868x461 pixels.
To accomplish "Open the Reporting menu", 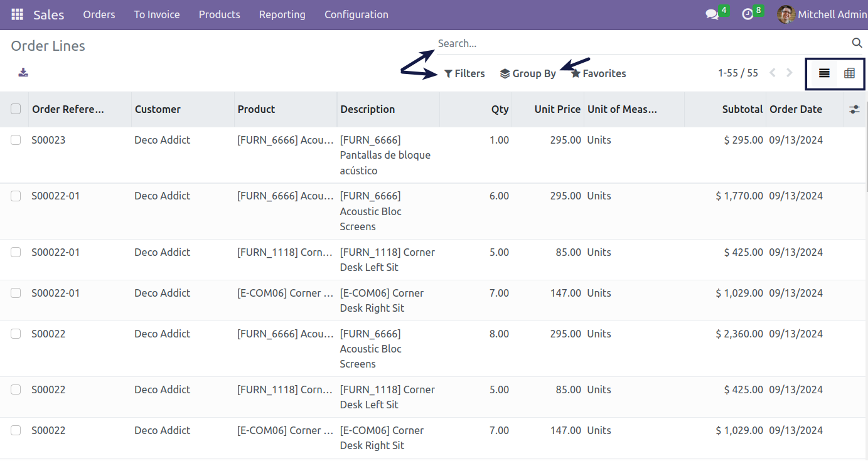I will 282,14.
